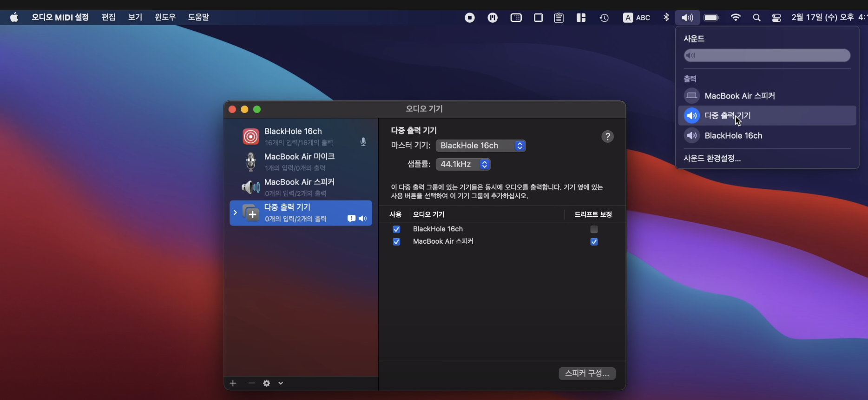Screen dimensions: 868x400
Task: Open the gear action menu
Action: (x=266, y=383)
